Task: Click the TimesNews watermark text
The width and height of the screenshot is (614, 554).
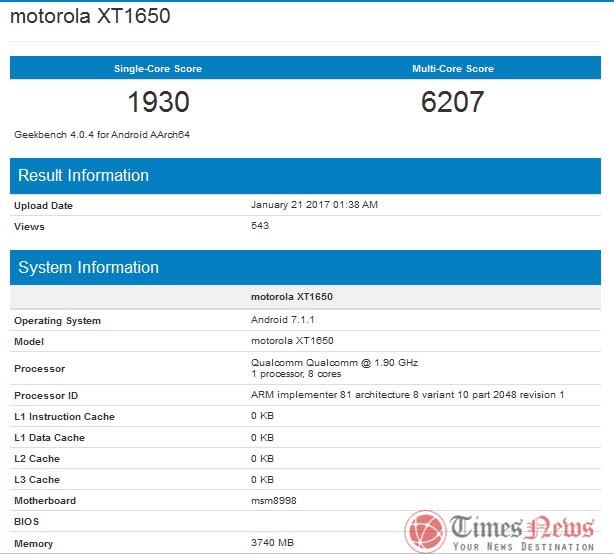Action: pos(523,529)
